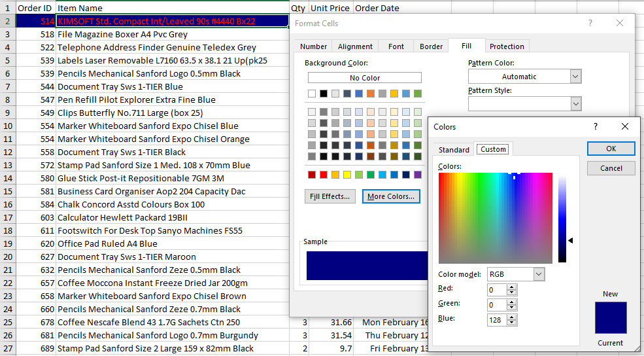Viewport: 644px width, 356px height.
Task: Click the More Colors button
Action: (x=391, y=196)
